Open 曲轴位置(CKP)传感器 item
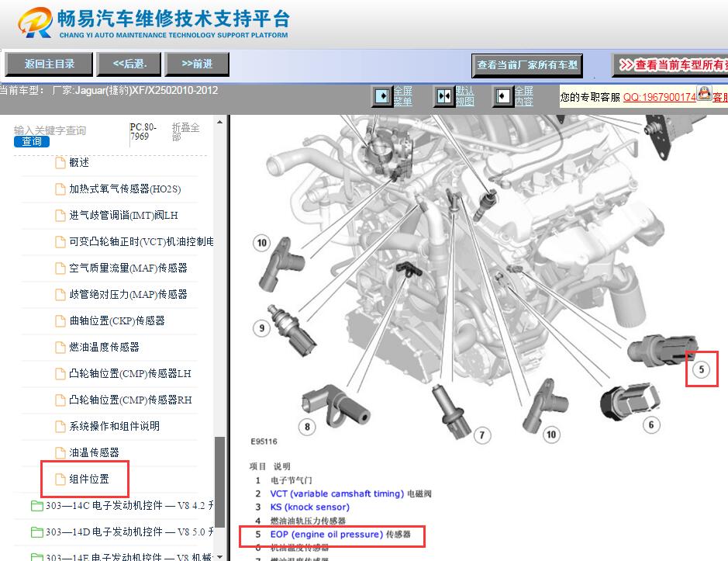728x561 pixels. 117,320
